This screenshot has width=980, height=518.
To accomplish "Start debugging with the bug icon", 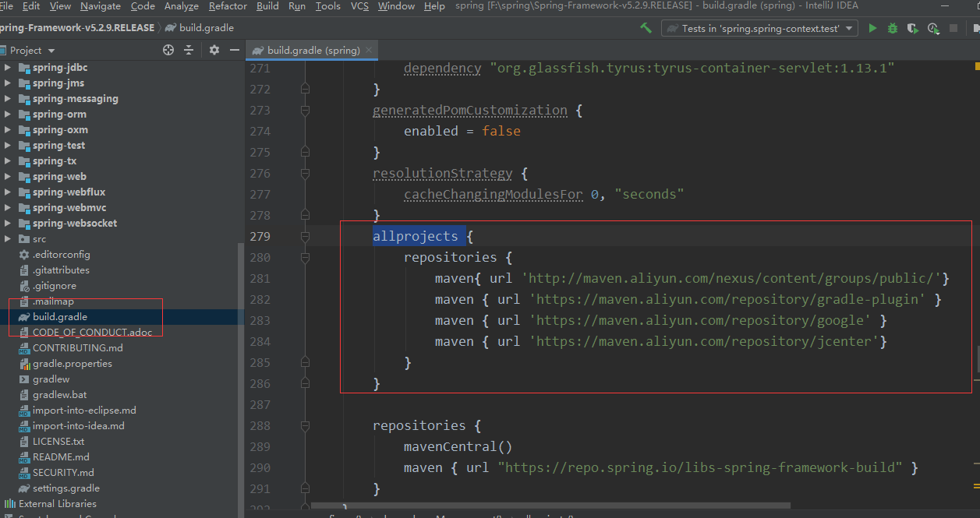I will tap(893, 28).
